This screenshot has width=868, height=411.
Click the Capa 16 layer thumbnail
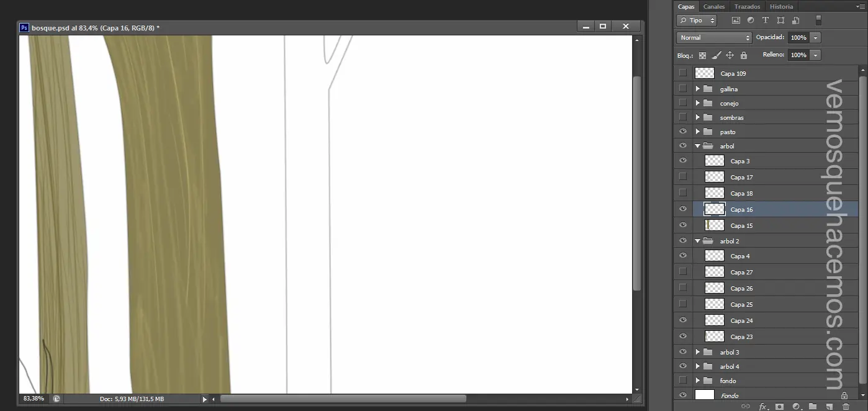(715, 209)
